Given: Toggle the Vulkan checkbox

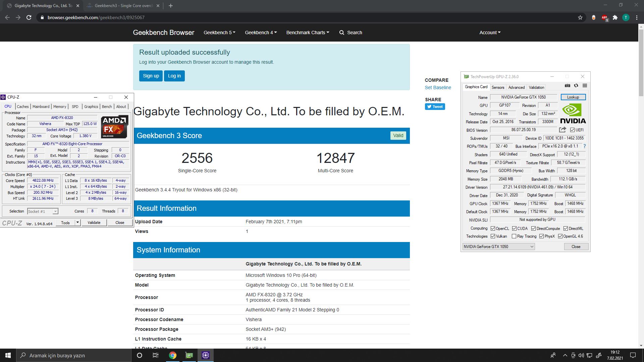Looking at the screenshot, I should tap(493, 236).
